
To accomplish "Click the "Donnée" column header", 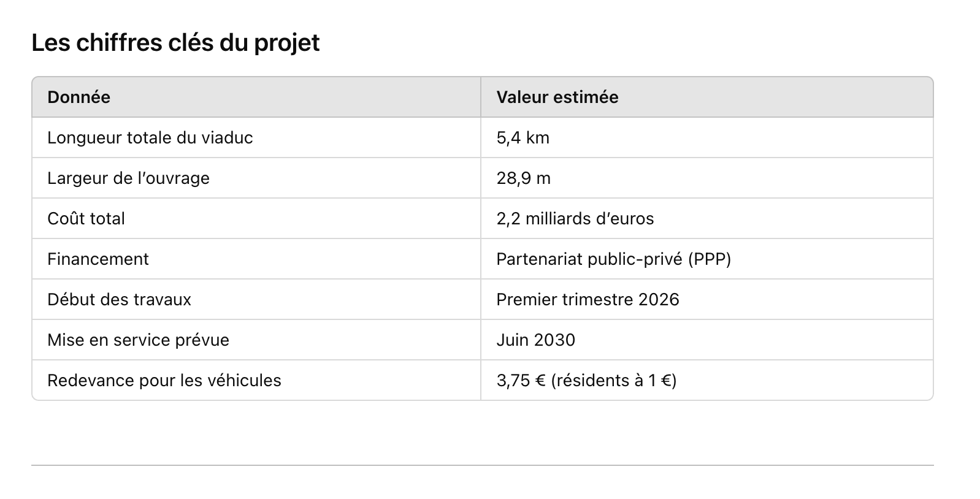I will click(78, 97).
